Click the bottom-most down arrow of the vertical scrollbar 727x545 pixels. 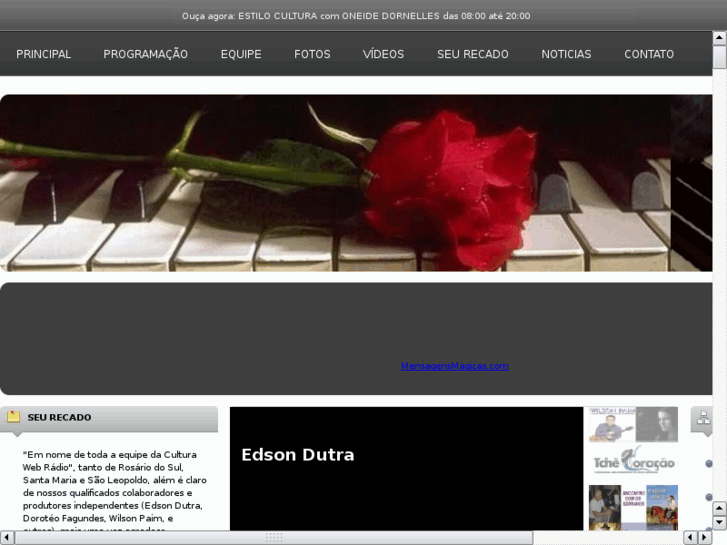point(719,523)
